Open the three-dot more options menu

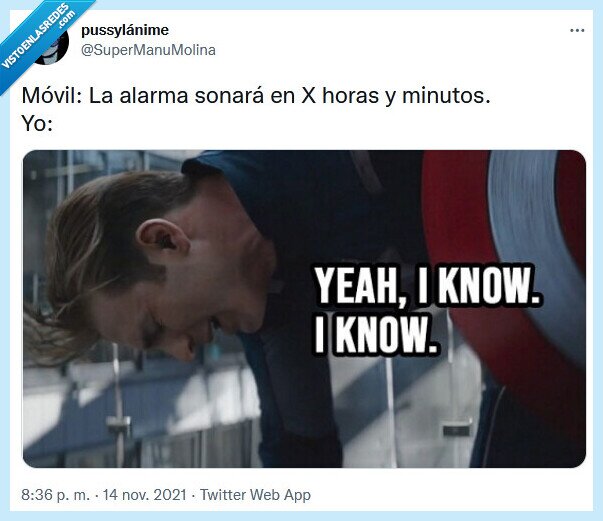point(577,30)
